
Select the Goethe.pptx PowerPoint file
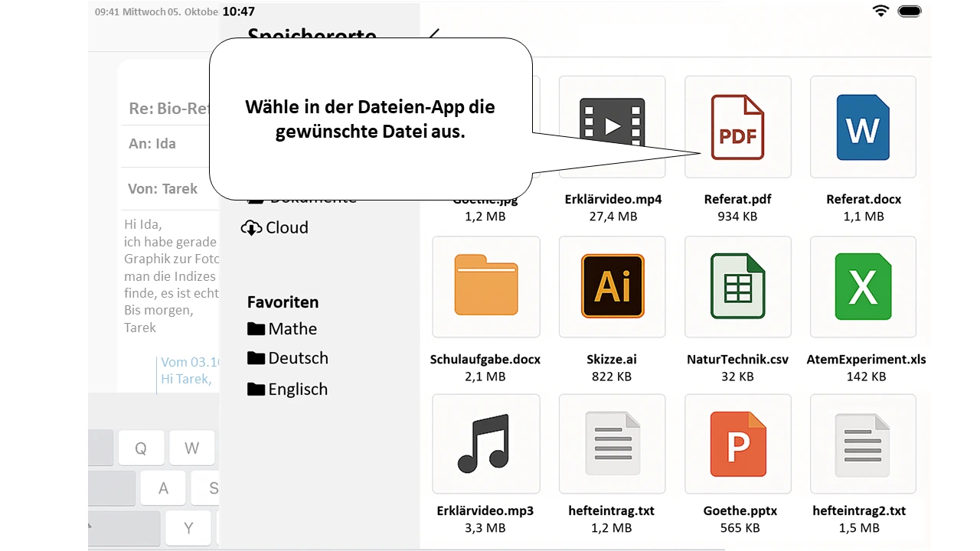(737, 444)
